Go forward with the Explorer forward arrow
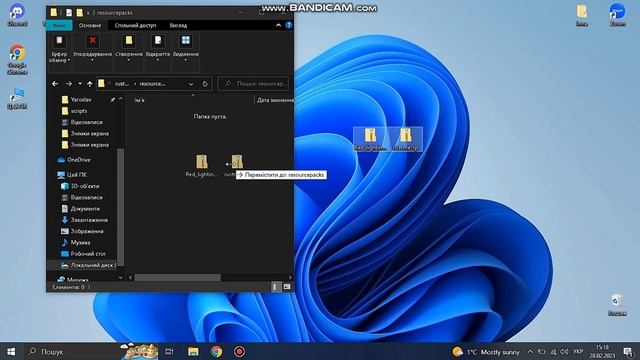The width and height of the screenshot is (640, 360). point(69,84)
